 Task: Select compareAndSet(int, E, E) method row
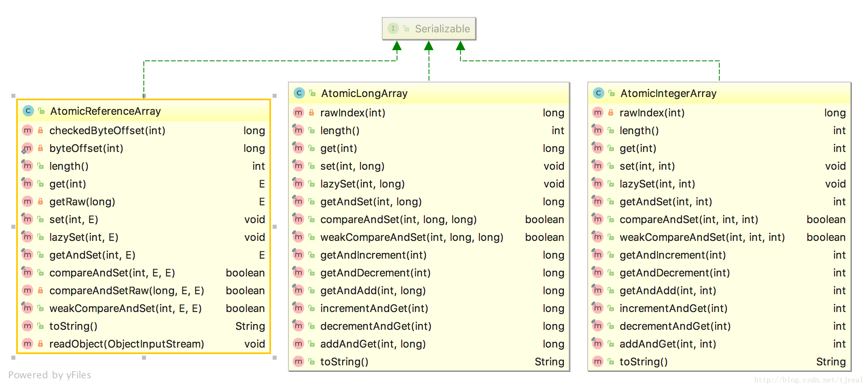[144, 273]
